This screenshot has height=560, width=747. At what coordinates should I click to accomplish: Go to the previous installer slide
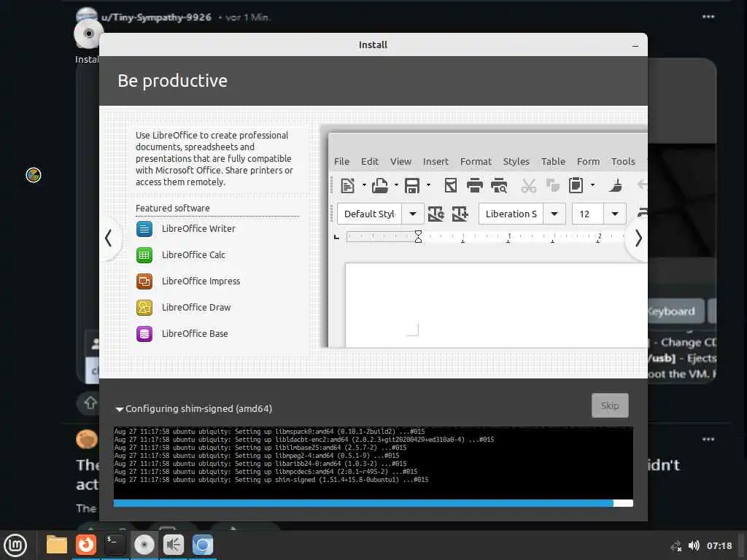[x=109, y=238]
